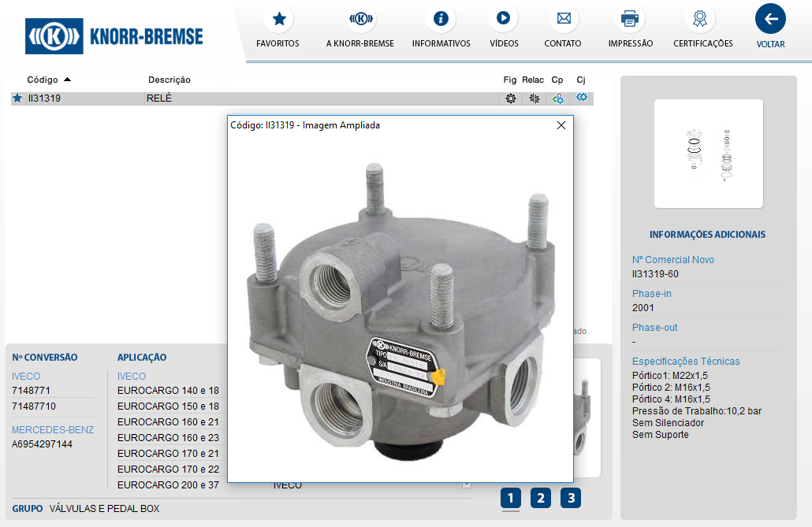Viewport: 812px width, 527px height.
Task: Open A Knorr-Bremse company page
Action: pos(359,18)
